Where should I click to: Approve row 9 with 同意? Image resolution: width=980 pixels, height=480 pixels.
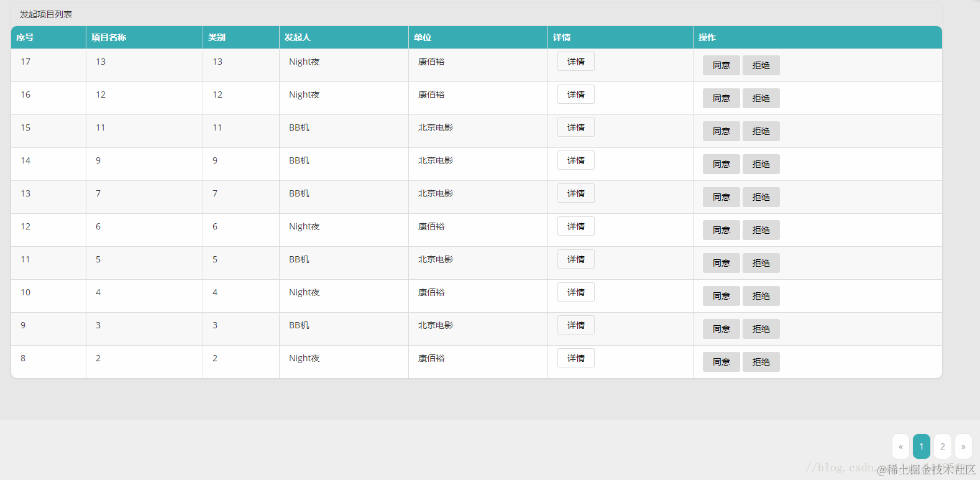(721, 329)
